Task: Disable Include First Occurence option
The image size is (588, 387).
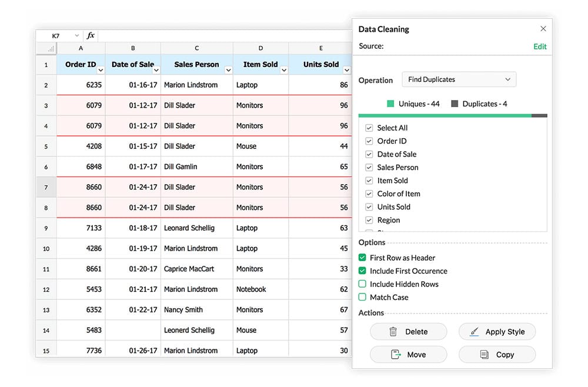Action: (x=362, y=271)
